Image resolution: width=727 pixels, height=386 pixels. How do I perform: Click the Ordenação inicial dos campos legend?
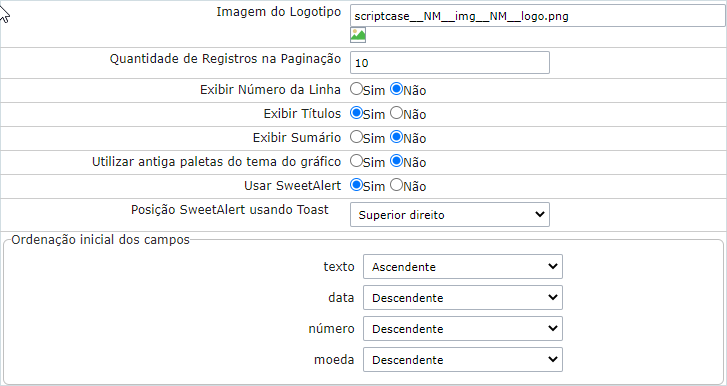click(101, 240)
